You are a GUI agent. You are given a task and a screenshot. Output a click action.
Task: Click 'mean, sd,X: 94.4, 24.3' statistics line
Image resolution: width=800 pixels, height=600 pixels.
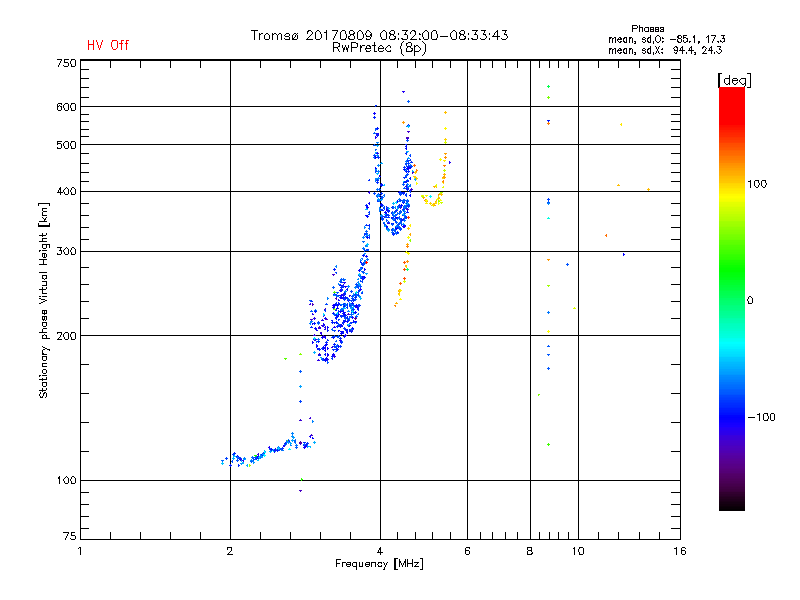(x=665, y=50)
